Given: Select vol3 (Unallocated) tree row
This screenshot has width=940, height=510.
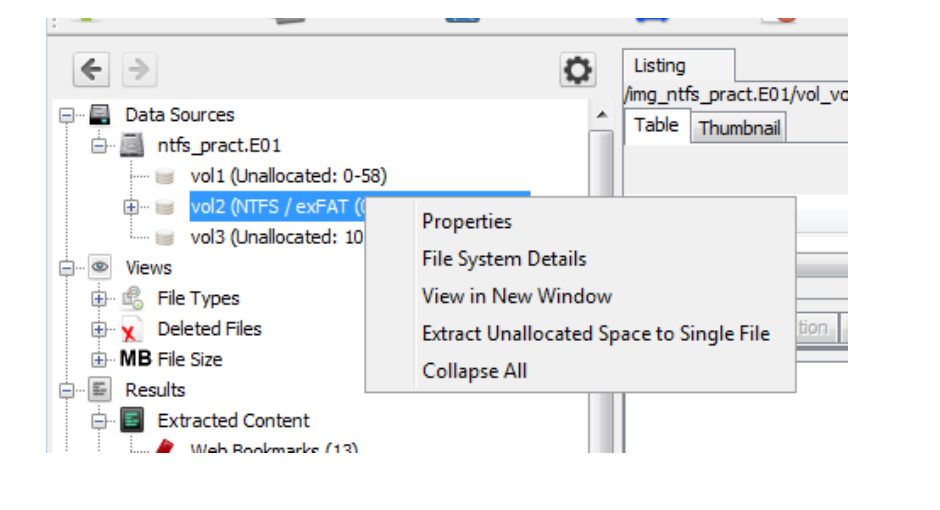Looking at the screenshot, I should (276, 237).
